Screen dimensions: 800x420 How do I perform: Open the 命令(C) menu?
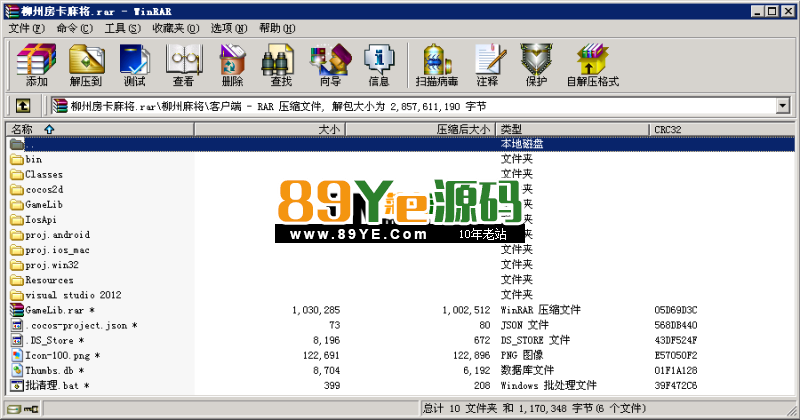tap(74, 28)
